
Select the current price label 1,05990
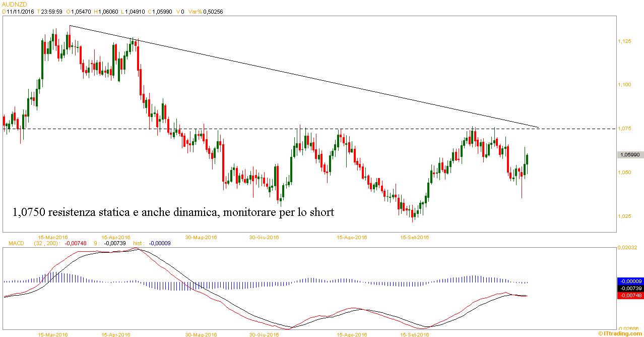click(630, 155)
